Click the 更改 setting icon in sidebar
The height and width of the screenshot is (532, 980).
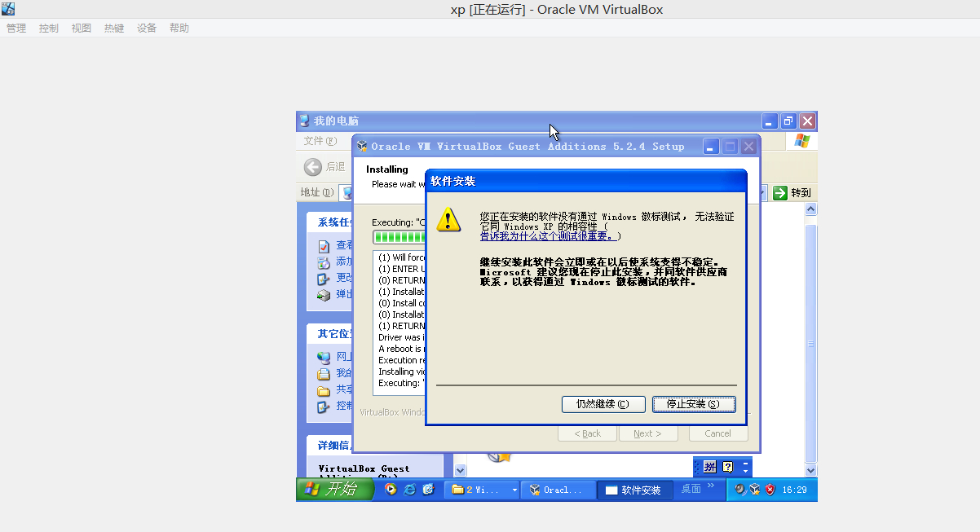324,278
